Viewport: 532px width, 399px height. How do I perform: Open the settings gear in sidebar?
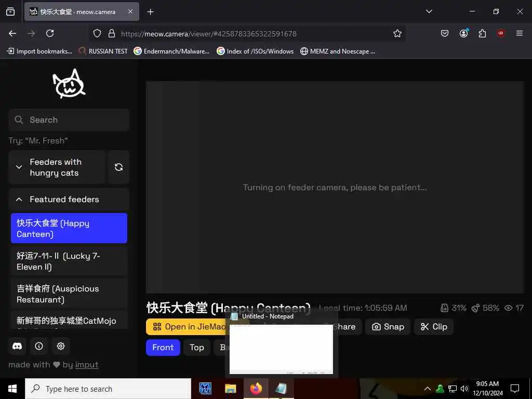coord(61,346)
